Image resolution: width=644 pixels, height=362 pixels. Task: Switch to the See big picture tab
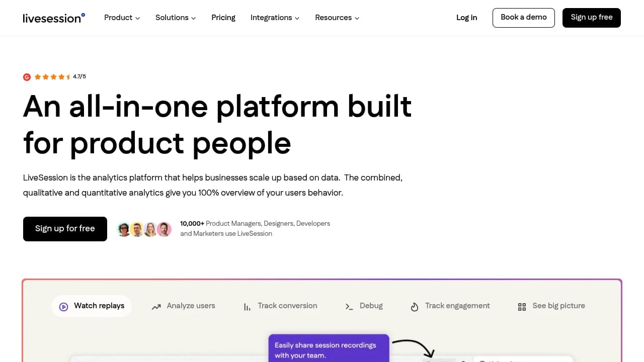(x=551, y=306)
